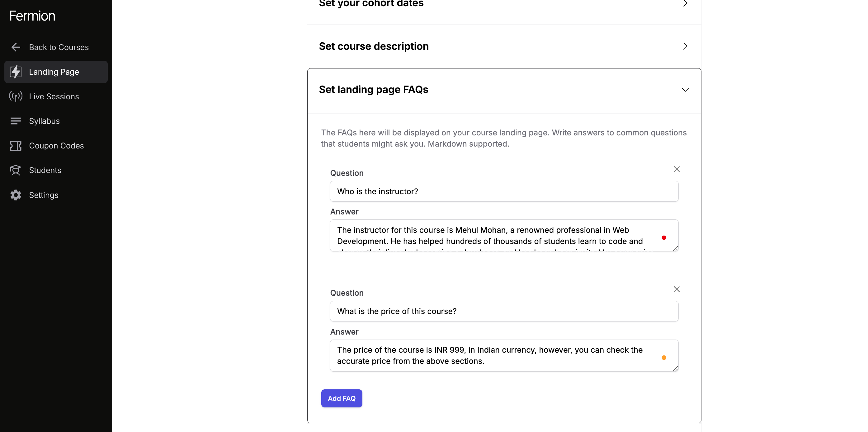Open the Live Sessions menu item

point(54,96)
